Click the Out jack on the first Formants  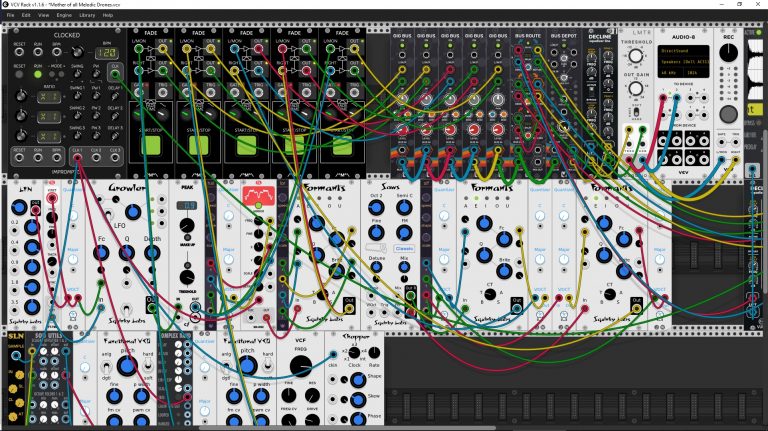click(349, 309)
